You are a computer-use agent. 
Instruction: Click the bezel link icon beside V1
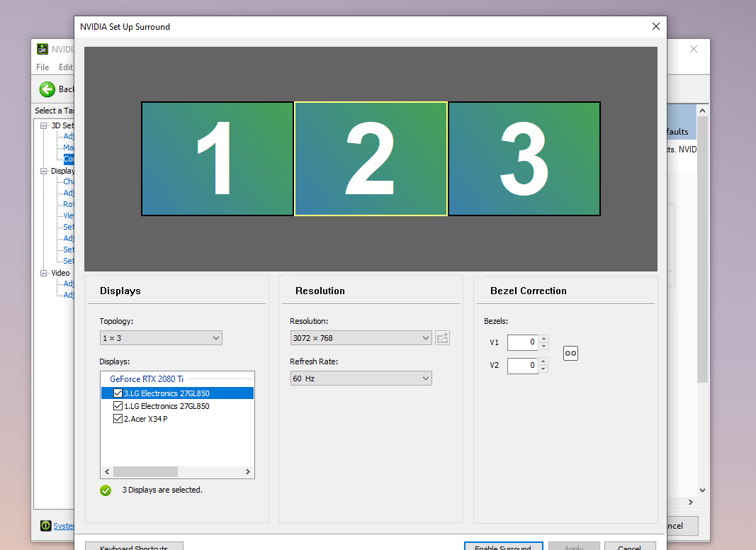click(570, 353)
